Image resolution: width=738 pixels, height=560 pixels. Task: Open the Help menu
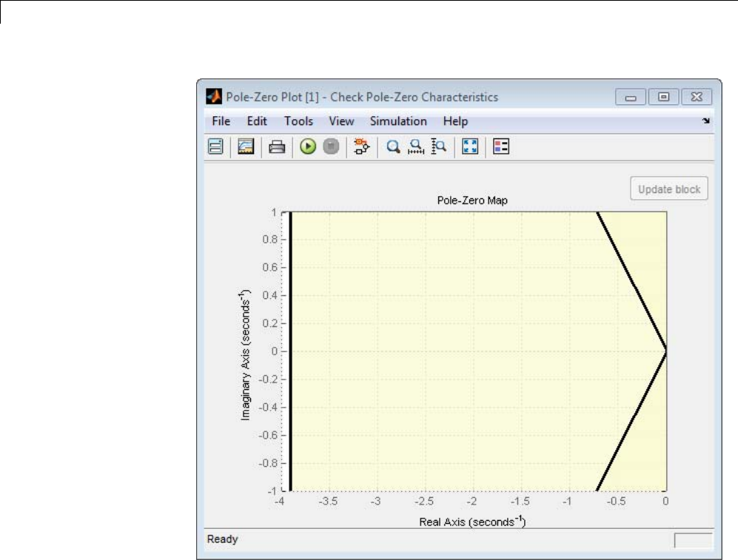(455, 121)
